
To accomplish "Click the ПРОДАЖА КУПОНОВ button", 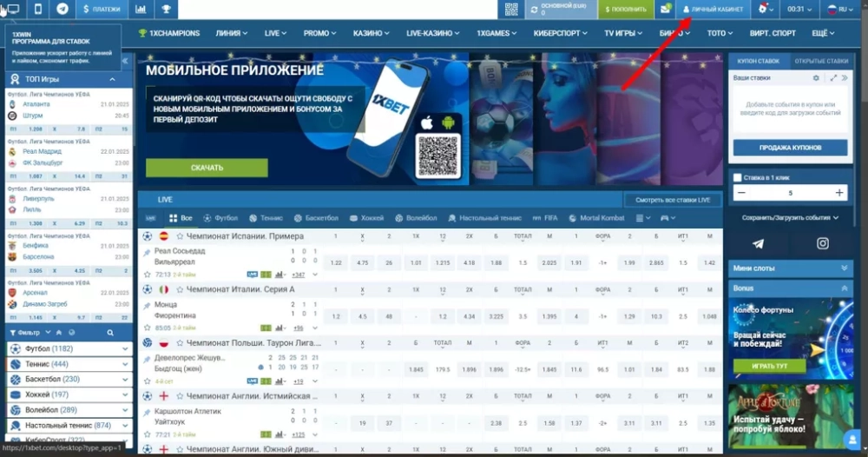I will click(790, 148).
